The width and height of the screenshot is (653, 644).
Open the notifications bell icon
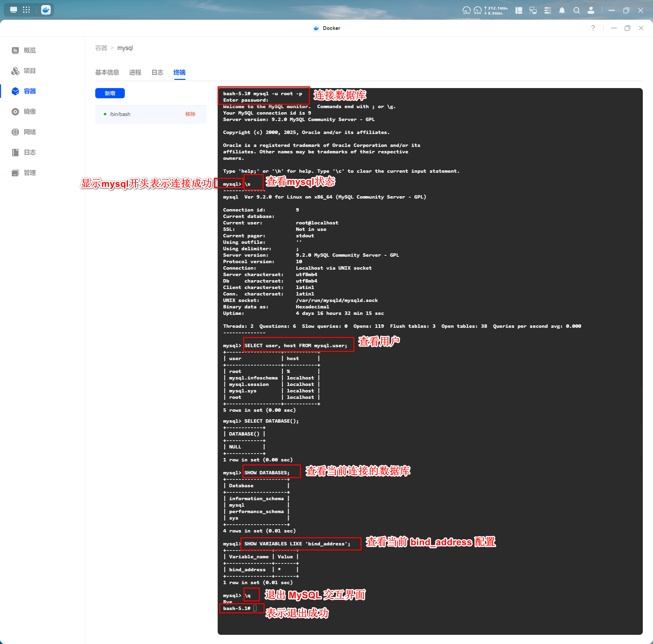(x=562, y=11)
